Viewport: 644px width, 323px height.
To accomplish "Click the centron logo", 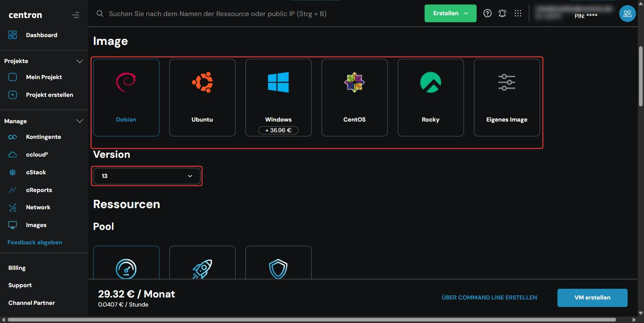I will tap(25, 15).
